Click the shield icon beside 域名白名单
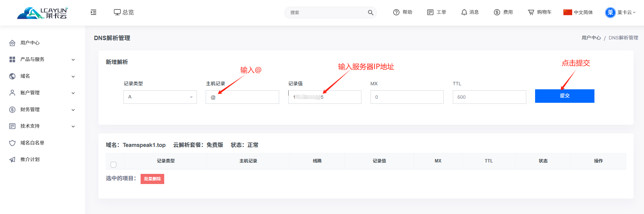This screenshot has width=644, height=214. tap(12, 143)
